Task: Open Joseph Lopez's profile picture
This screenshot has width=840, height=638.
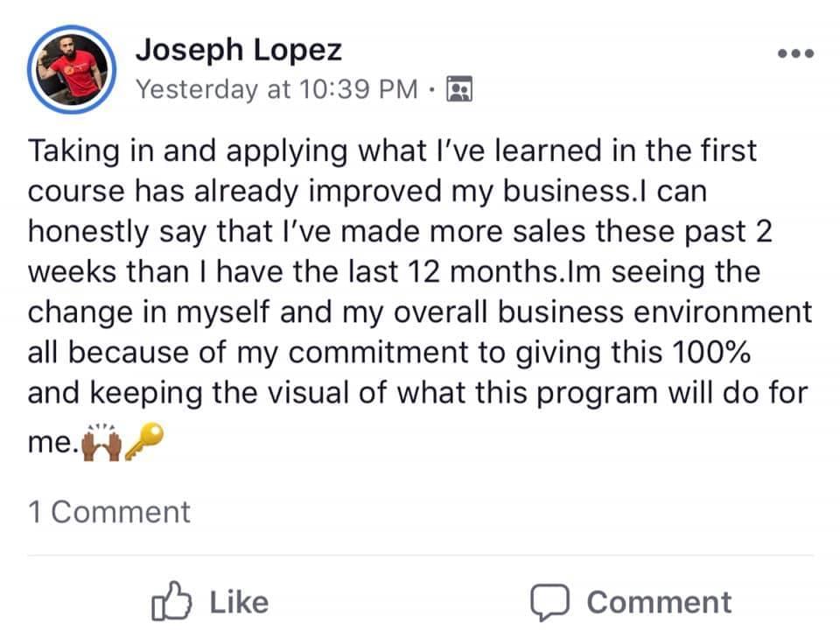Action: pos(72,69)
